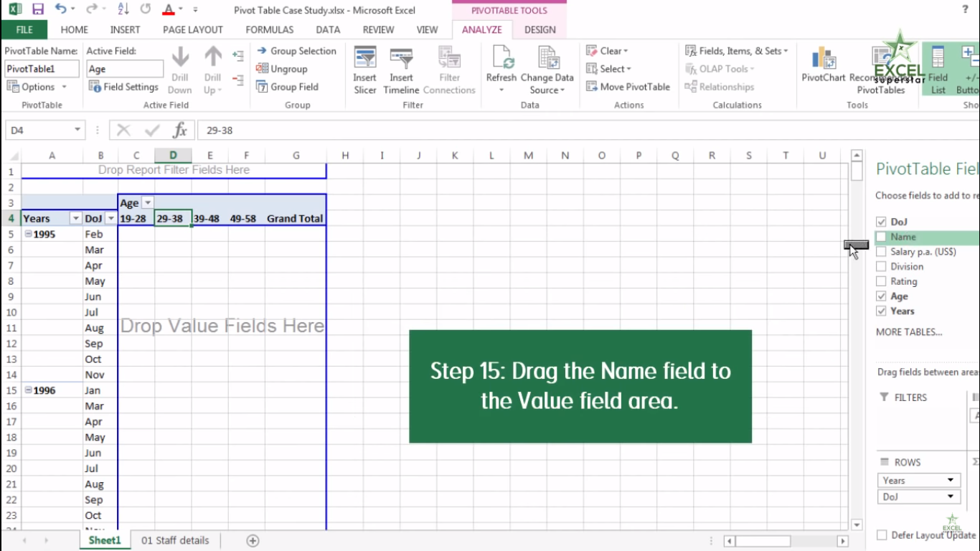The image size is (980, 551).
Task: Sort A to Z from quick access toolbar
Action: point(123,9)
